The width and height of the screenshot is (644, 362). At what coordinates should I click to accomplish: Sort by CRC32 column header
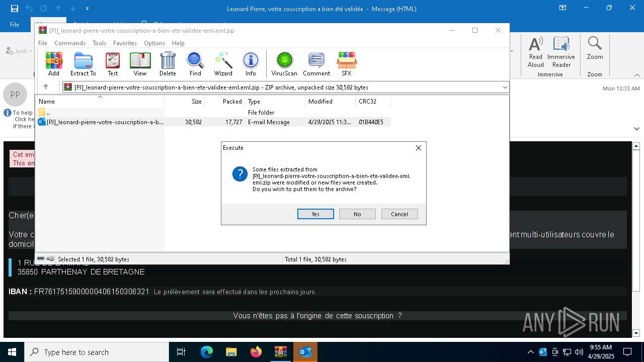[x=373, y=101]
